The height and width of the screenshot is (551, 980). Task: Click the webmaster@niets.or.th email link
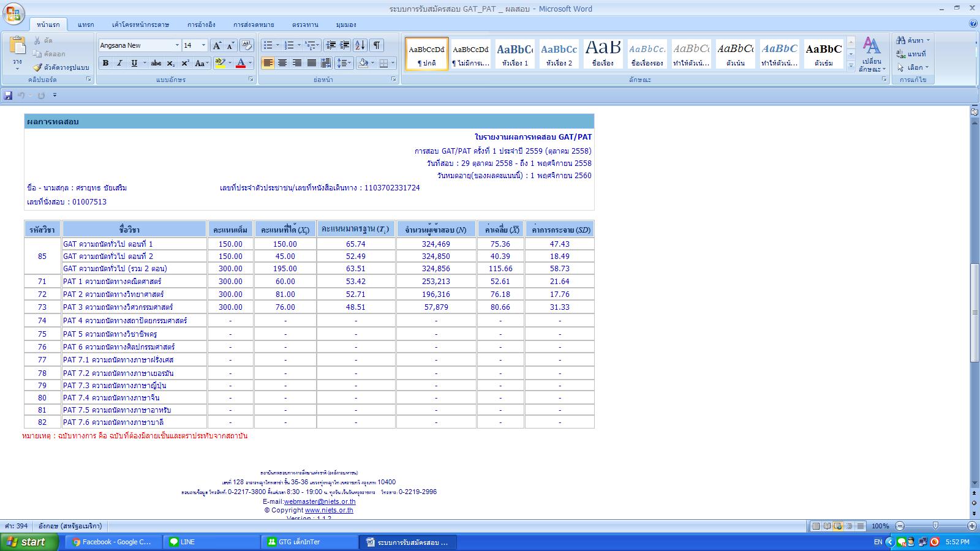pos(320,501)
